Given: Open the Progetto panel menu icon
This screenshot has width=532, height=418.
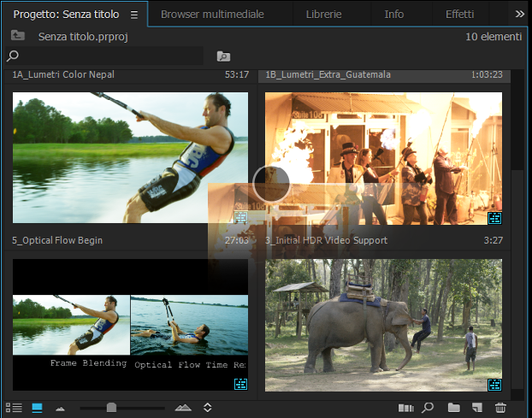Looking at the screenshot, I should click(x=134, y=15).
